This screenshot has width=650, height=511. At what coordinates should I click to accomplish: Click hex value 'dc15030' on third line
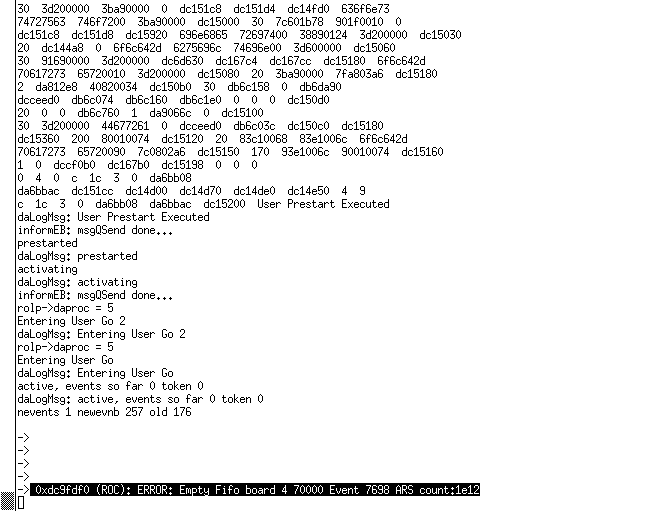[440, 35]
